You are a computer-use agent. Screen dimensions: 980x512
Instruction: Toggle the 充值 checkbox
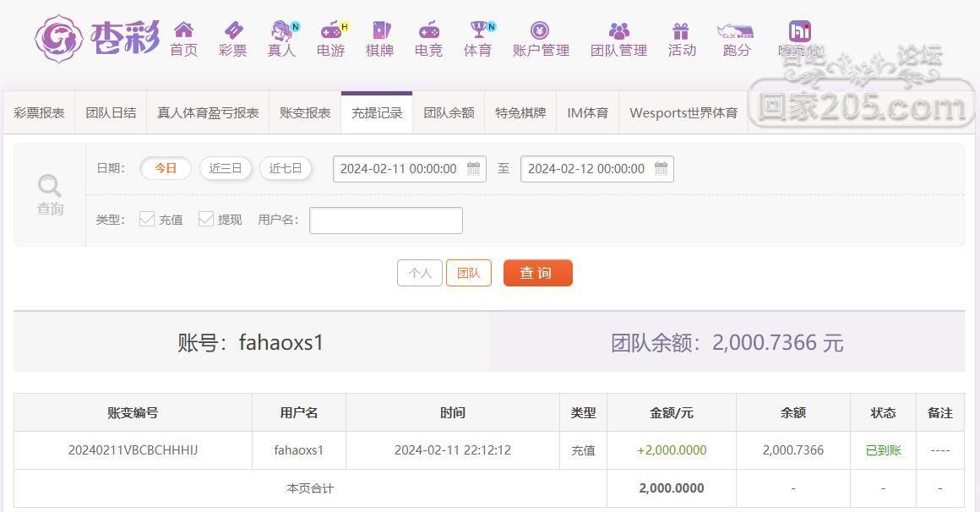click(x=147, y=219)
